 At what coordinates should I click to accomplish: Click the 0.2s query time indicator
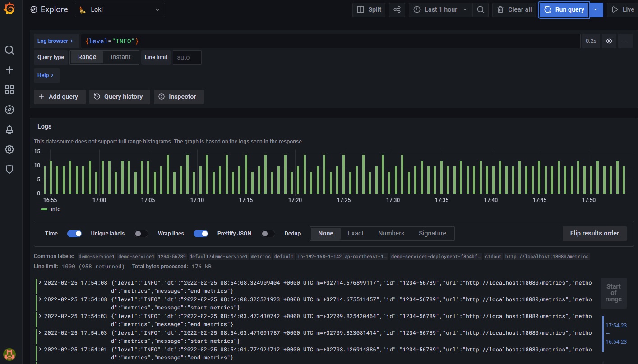[591, 41]
